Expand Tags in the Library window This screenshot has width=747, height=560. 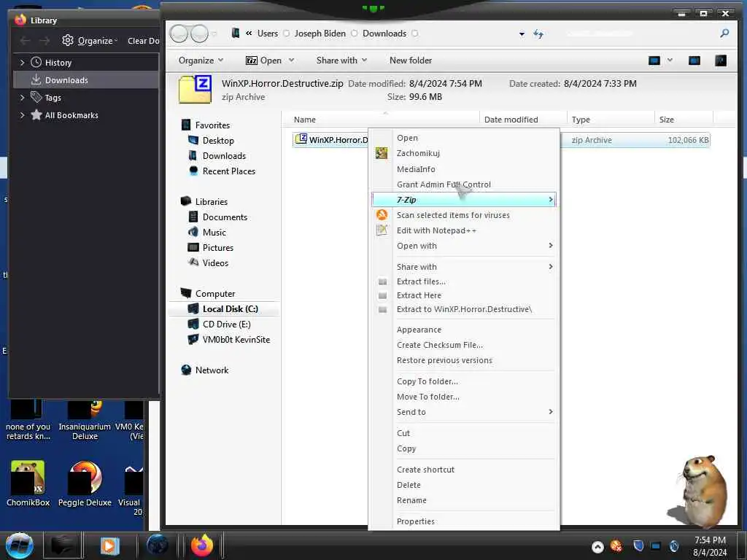pos(22,98)
